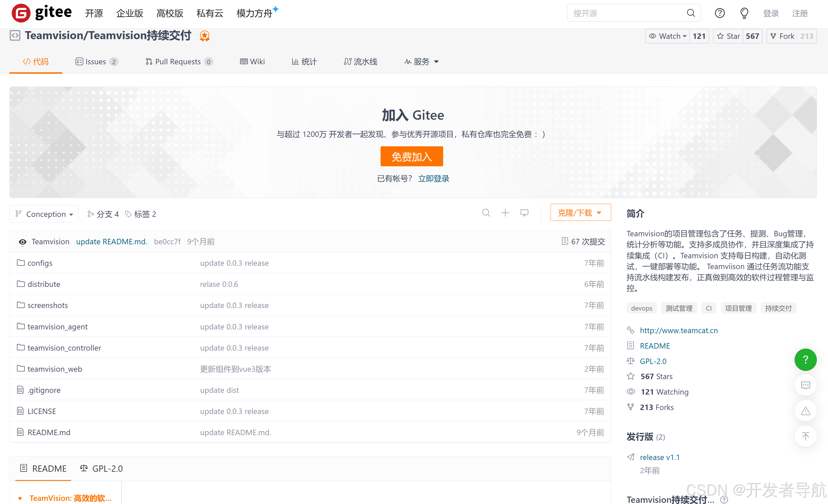The image size is (828, 504).
Task: Expand the 克隆/下载 dropdown button
Action: (x=580, y=213)
